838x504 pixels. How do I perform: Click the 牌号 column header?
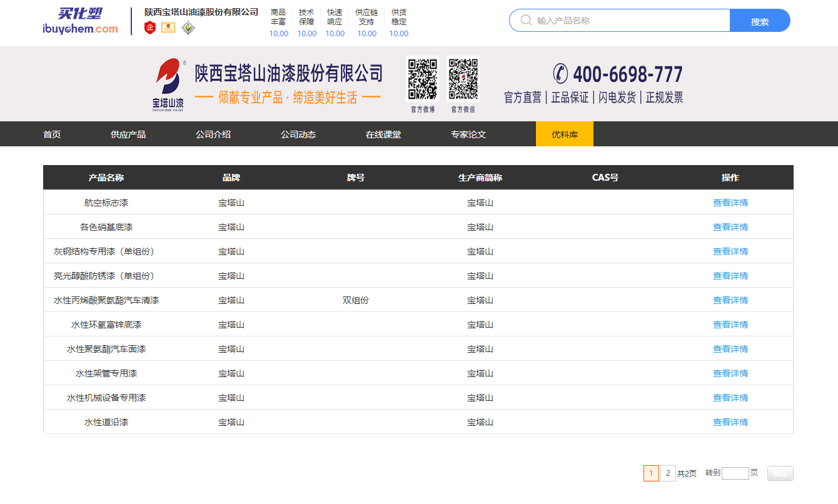tap(356, 178)
